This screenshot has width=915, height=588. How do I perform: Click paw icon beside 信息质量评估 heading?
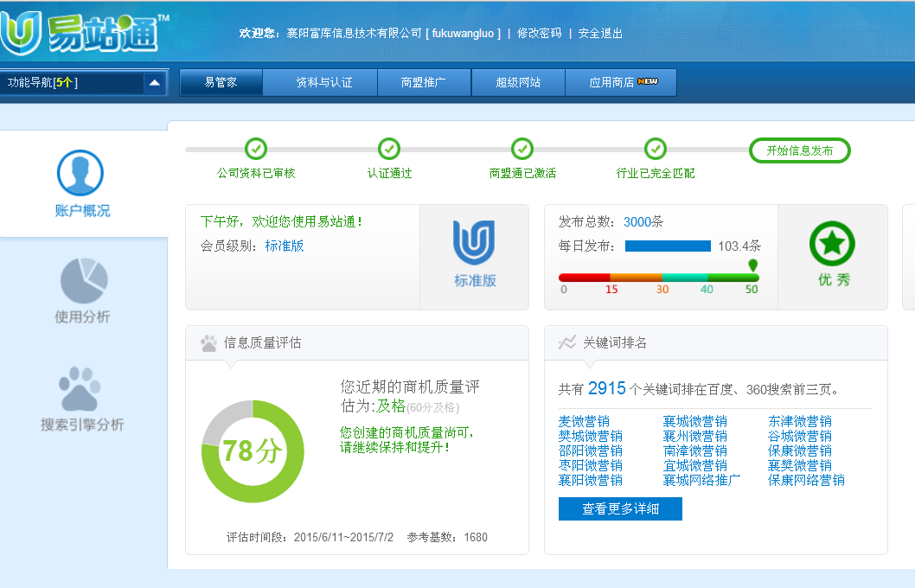click(208, 343)
